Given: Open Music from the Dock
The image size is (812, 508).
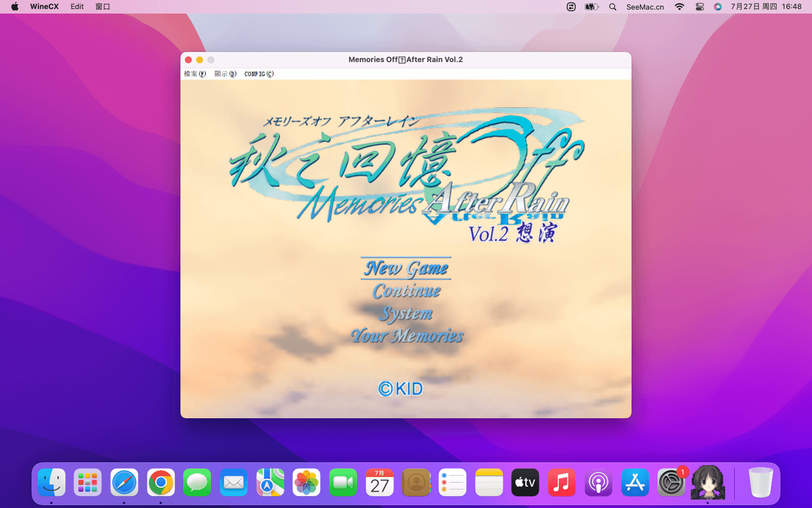Looking at the screenshot, I should pos(562,483).
